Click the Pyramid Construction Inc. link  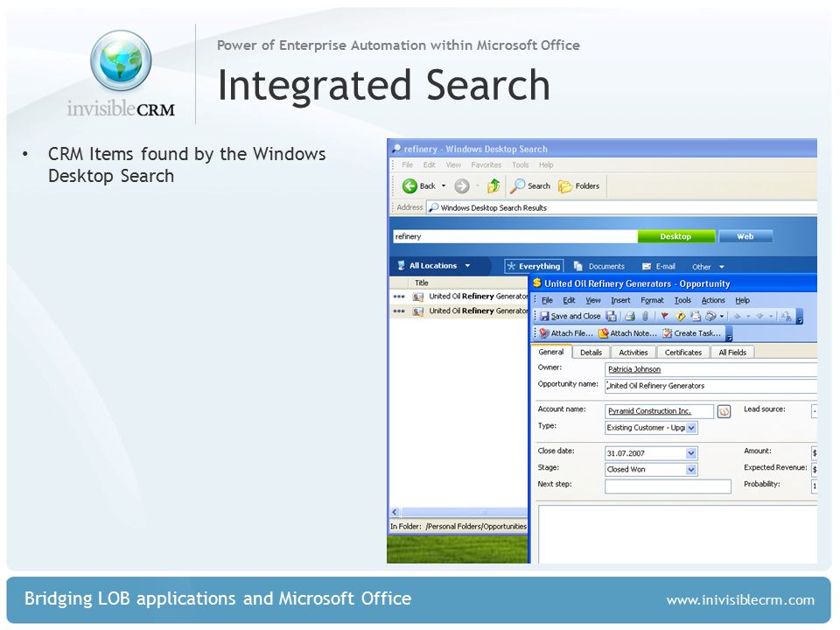(x=649, y=411)
